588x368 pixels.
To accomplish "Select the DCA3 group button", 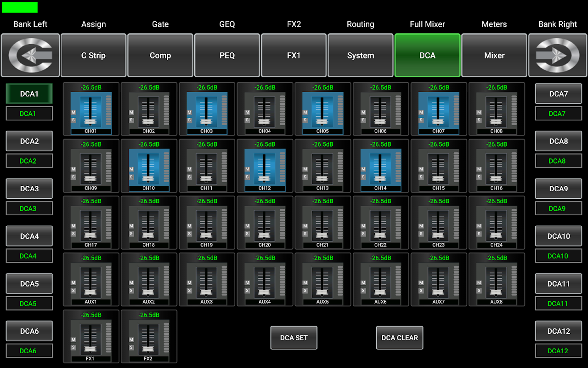I will (29, 189).
